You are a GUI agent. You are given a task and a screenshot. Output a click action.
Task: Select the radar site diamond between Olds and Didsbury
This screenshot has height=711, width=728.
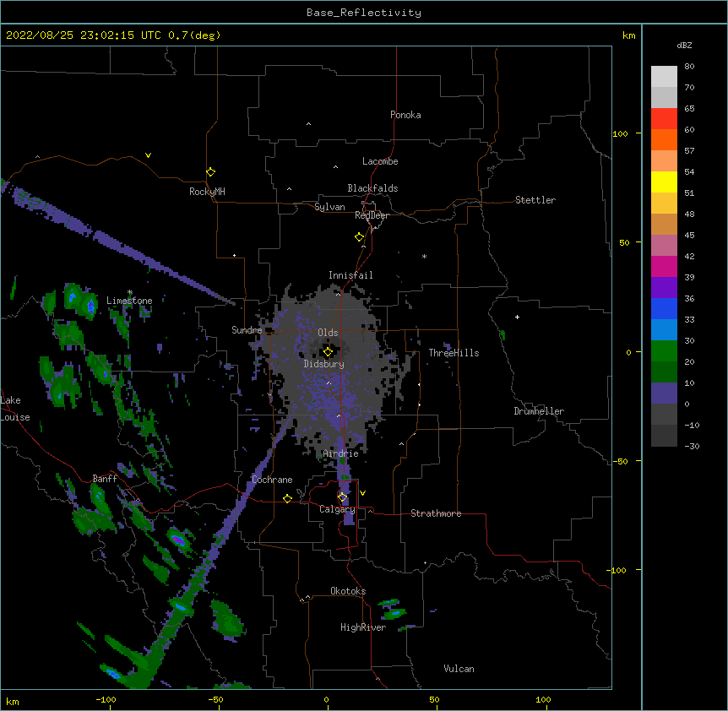click(x=328, y=352)
